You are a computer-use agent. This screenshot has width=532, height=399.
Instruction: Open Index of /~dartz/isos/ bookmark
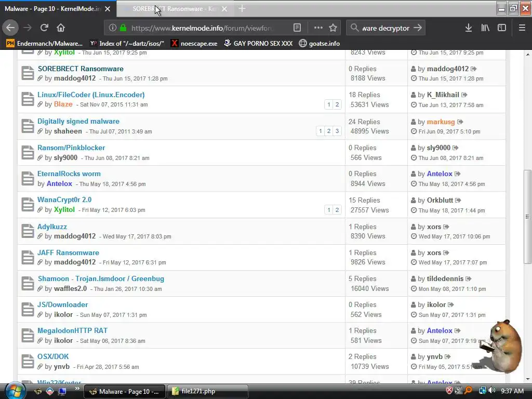(x=127, y=44)
